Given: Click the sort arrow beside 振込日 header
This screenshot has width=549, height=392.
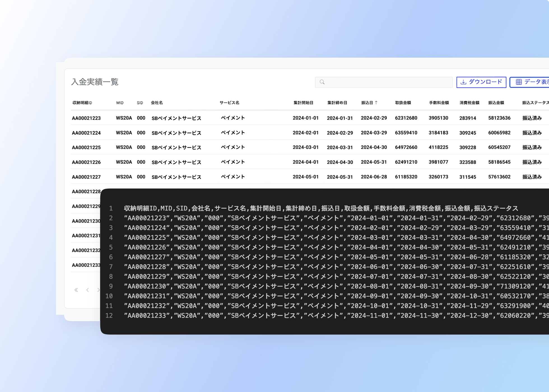Looking at the screenshot, I should (376, 103).
